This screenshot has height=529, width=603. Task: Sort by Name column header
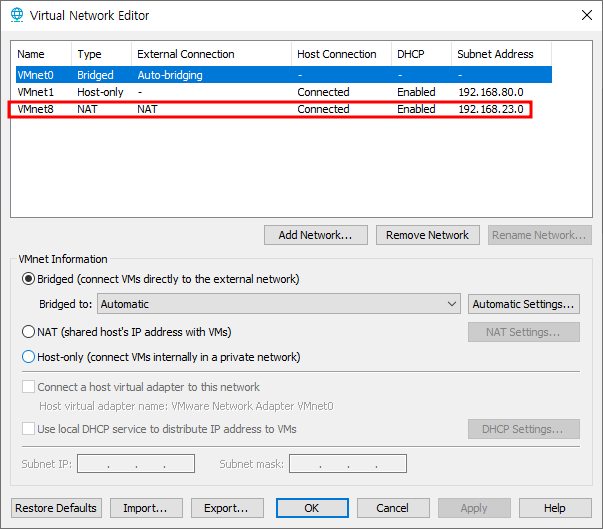pos(43,54)
